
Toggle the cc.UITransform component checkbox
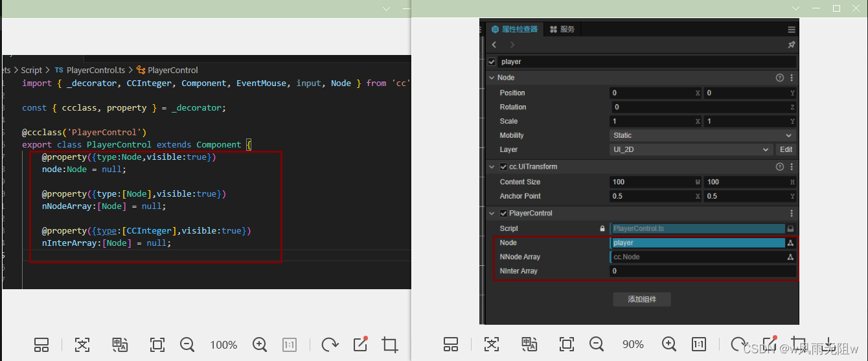click(x=504, y=167)
